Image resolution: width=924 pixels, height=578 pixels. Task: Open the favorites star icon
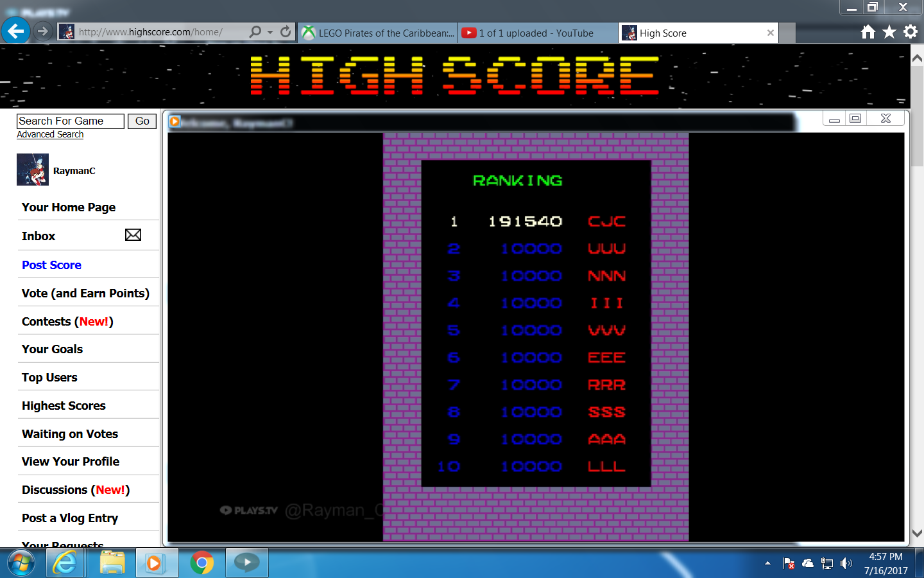(889, 32)
